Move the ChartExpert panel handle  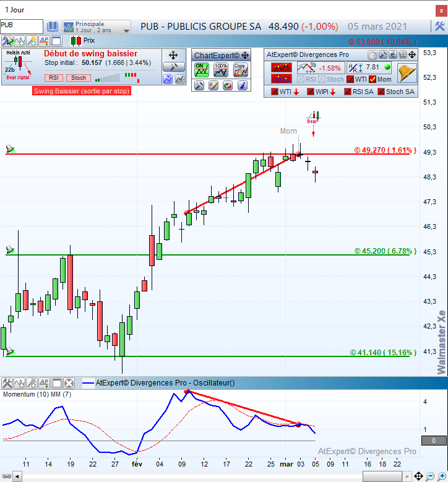click(x=245, y=55)
